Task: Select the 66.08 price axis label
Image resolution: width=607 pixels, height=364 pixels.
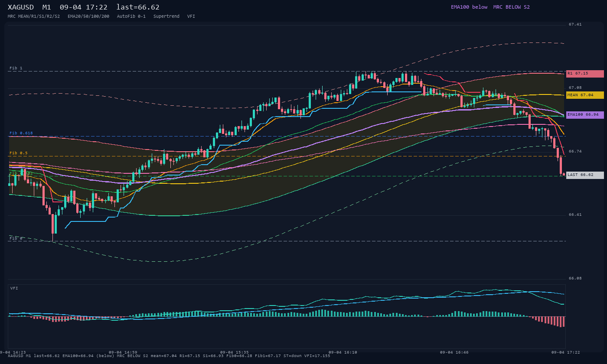Action: [575, 278]
